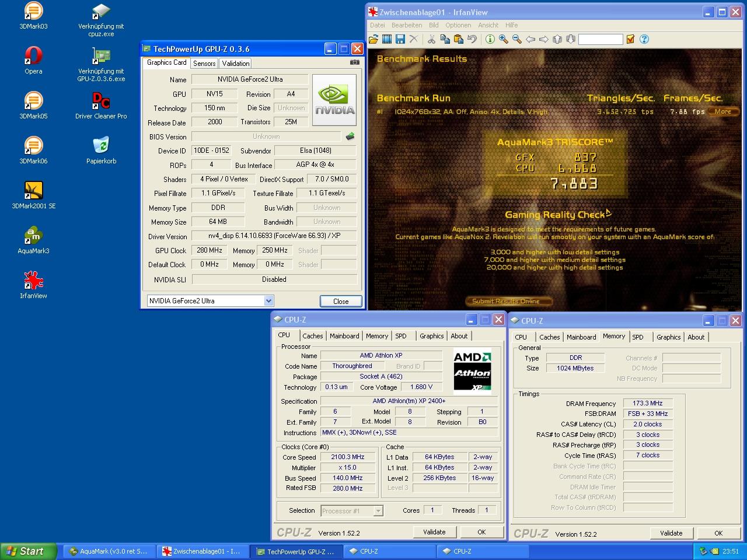Open IrfanView settings checkmark icon
This screenshot has height=560, width=747.
(x=630, y=39)
